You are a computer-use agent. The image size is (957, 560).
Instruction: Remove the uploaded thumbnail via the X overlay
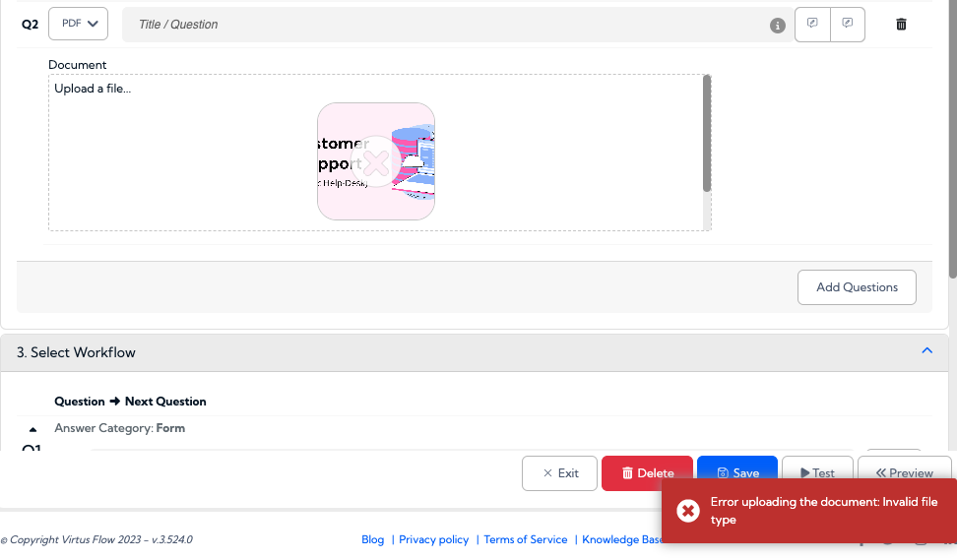pyautogui.click(x=376, y=162)
